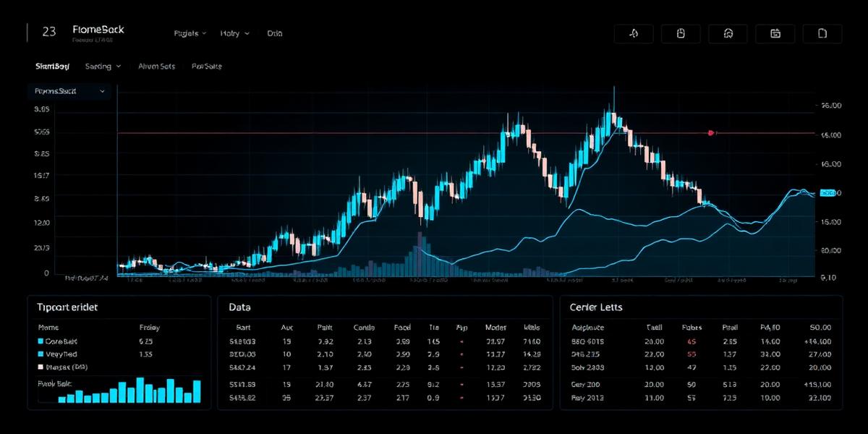Image resolution: width=868 pixels, height=434 pixels.
Task: Click the document page icon button in top toolbar
Action: [821, 33]
